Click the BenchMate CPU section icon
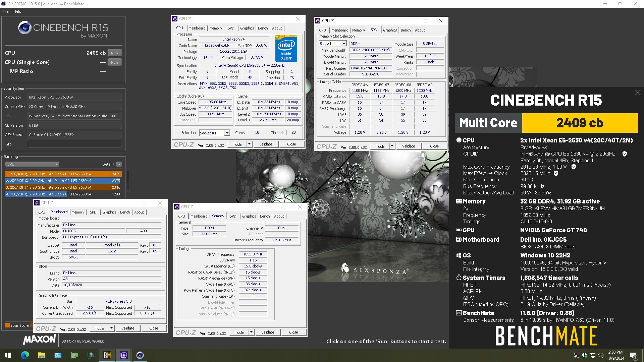This screenshot has height=362, width=644. (459, 140)
